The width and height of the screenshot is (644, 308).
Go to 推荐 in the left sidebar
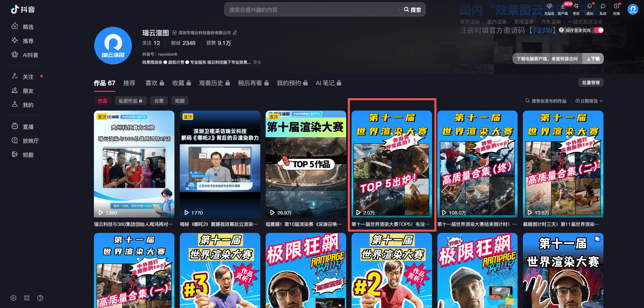point(23,41)
